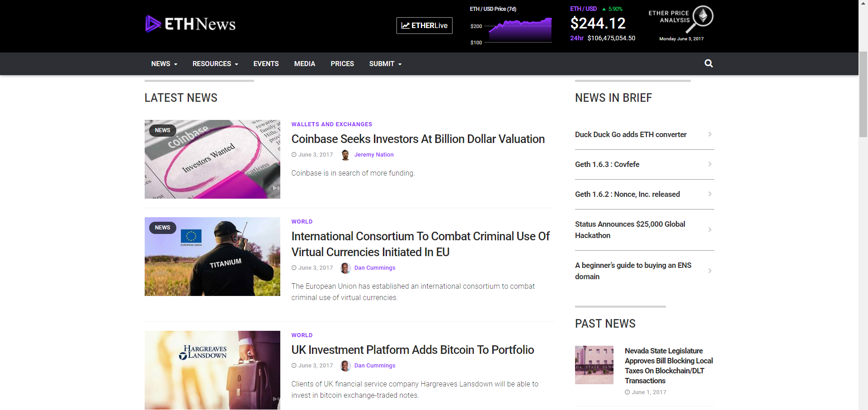The width and height of the screenshot is (868, 410).
Task: Click chevron beside Status Hackathon brief
Action: (710, 230)
